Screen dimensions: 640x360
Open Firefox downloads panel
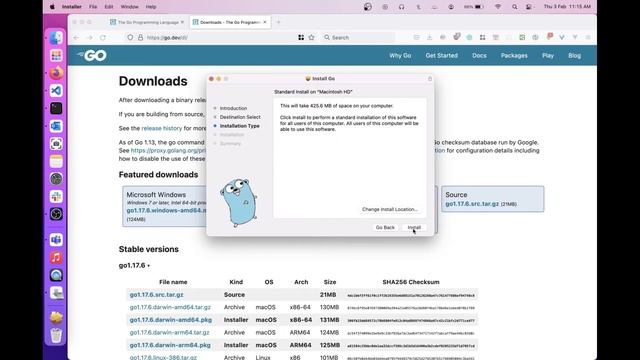pyautogui.click(x=429, y=38)
